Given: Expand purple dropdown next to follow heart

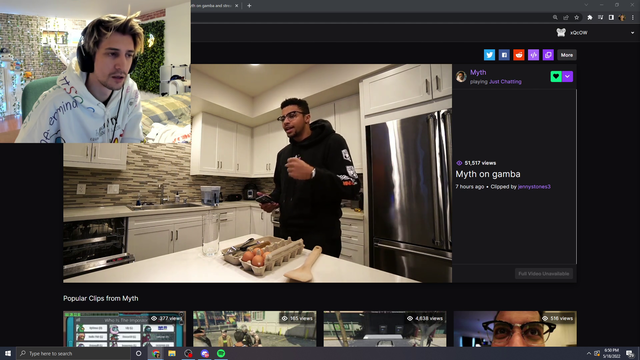Looking at the screenshot, I should tap(567, 76).
